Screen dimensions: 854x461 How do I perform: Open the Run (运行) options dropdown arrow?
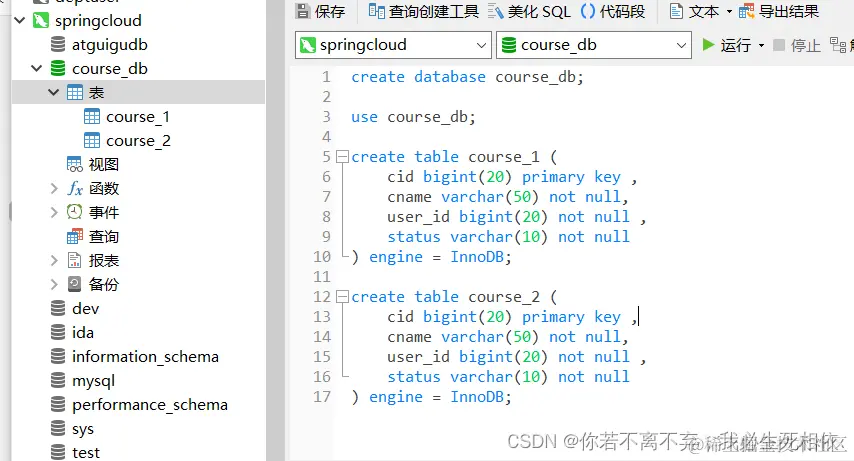(761, 45)
